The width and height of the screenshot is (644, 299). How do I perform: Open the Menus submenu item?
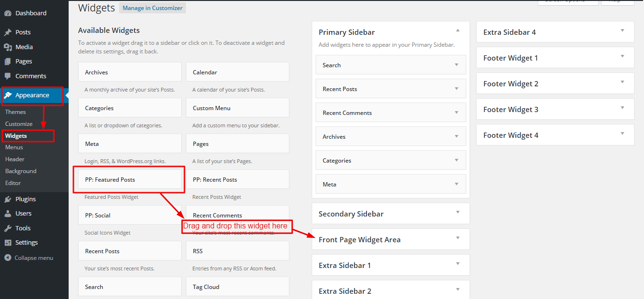[x=14, y=147]
